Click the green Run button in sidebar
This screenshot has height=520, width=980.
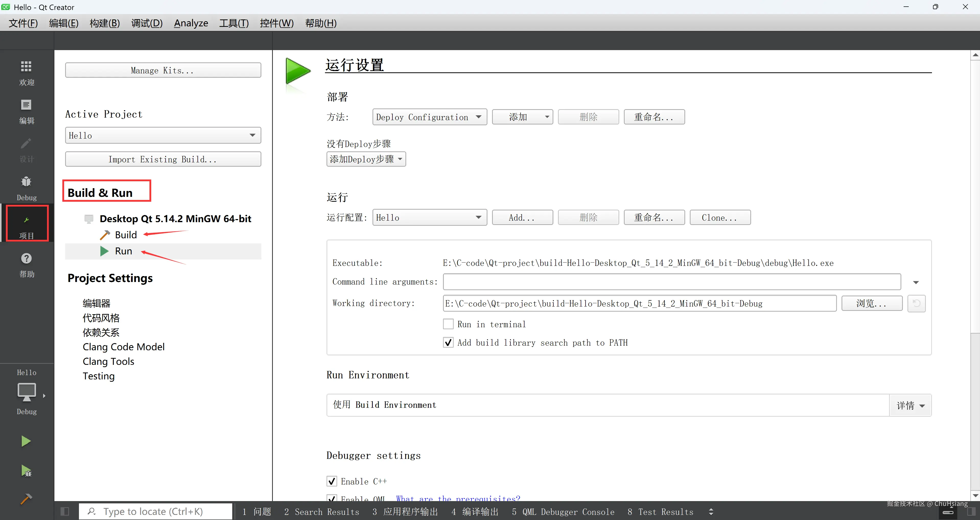point(26,441)
